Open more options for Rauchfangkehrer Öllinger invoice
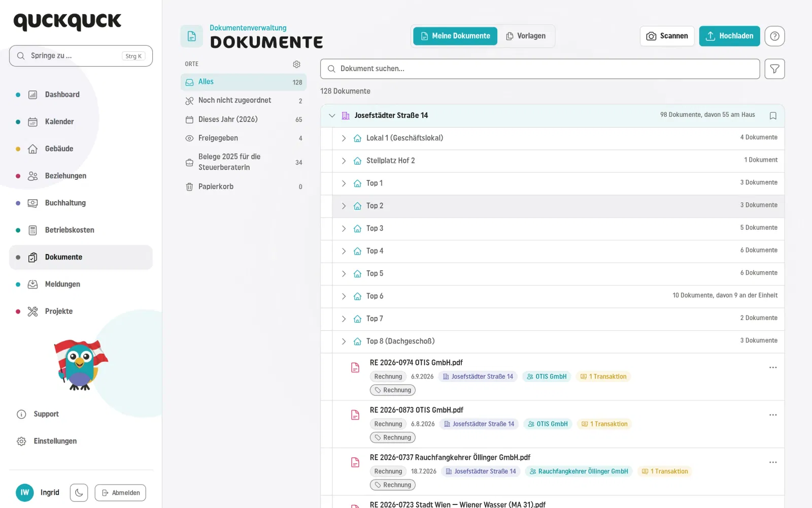 [773, 462]
